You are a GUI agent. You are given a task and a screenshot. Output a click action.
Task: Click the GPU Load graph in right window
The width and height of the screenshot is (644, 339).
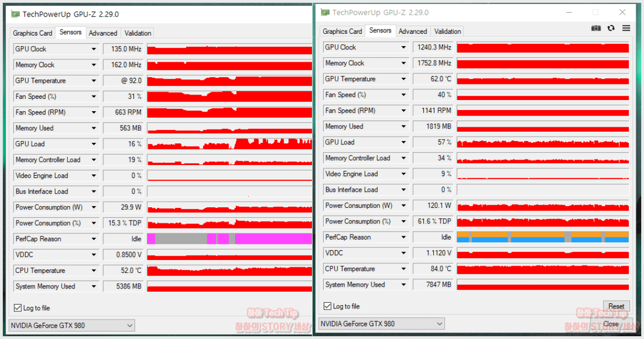[x=543, y=142]
